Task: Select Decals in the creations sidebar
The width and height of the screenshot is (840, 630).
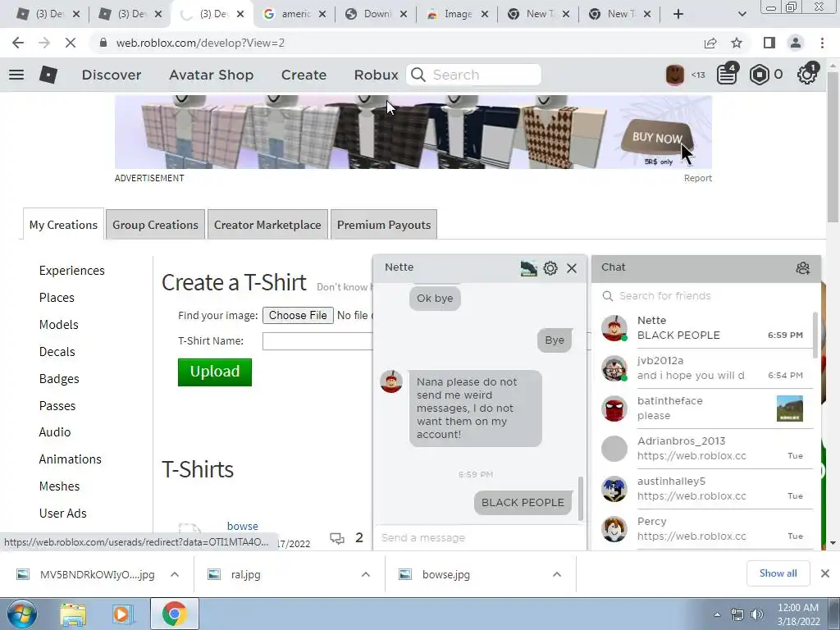Action: [57, 351]
